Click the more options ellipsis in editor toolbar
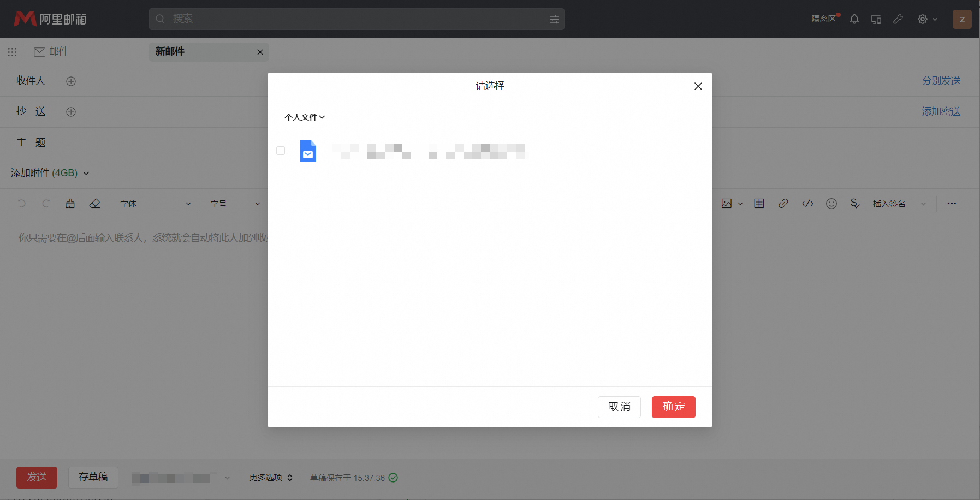Screen dimensions: 980x500 (952, 204)
